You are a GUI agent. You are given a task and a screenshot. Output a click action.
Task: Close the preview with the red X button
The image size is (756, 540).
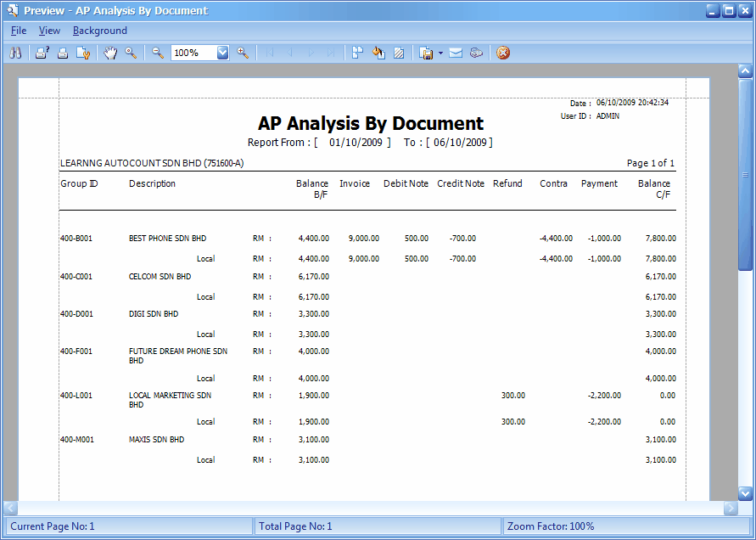click(x=502, y=53)
